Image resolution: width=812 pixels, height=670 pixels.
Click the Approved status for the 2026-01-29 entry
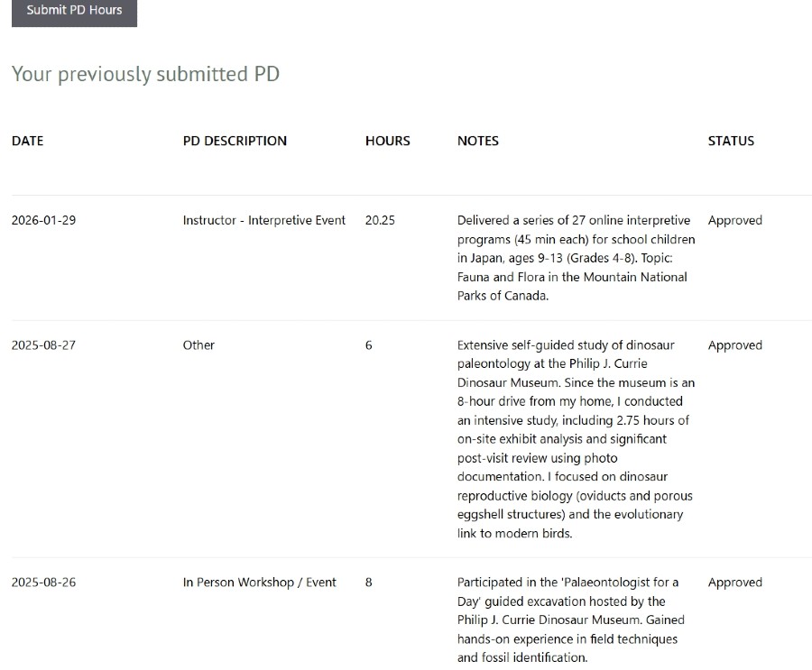click(x=734, y=220)
